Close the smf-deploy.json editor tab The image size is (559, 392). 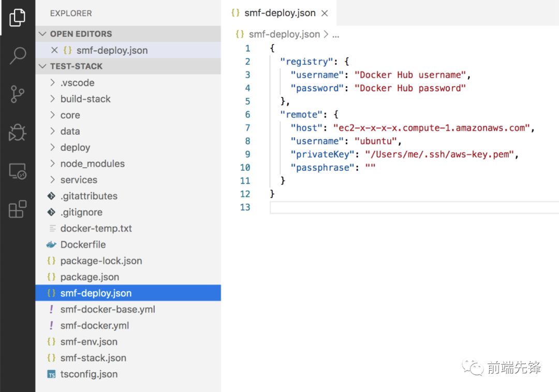point(325,13)
